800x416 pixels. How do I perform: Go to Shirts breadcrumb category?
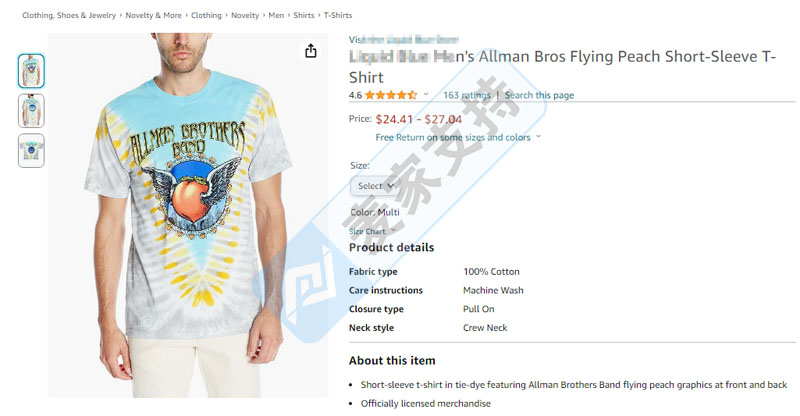[304, 15]
